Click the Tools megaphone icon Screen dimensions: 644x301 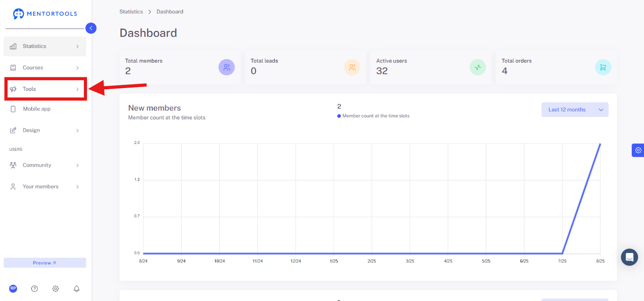pyautogui.click(x=13, y=89)
